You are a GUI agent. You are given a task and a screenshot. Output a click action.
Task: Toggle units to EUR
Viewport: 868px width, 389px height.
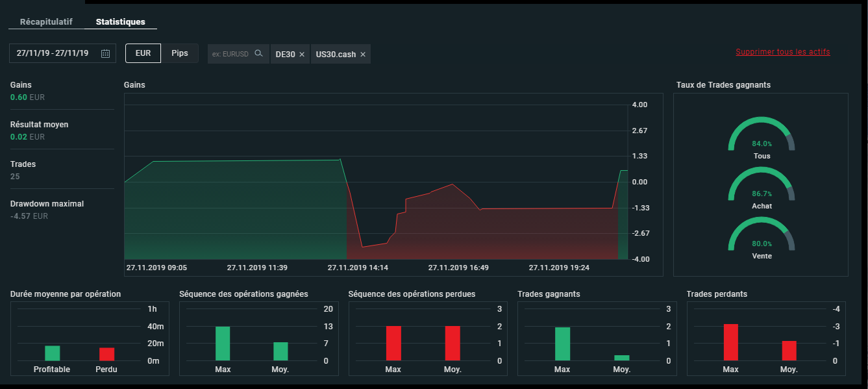tap(143, 54)
